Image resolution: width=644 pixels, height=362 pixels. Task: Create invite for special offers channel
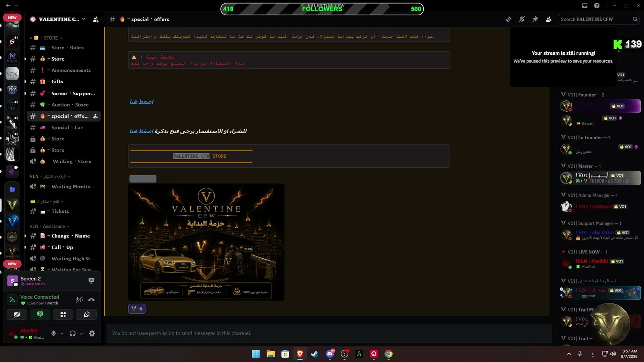click(95, 116)
